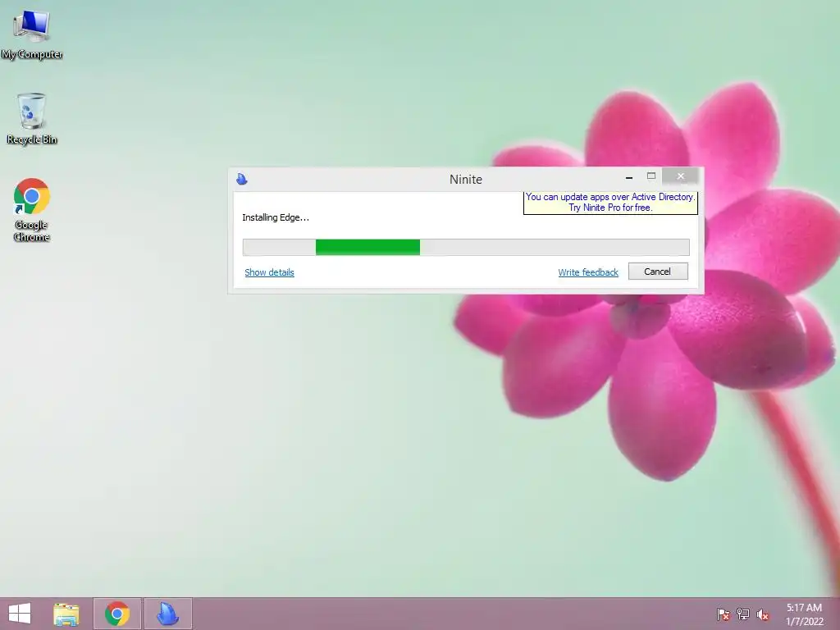Open the network tray icon
This screenshot has width=840, height=630.
(743, 614)
